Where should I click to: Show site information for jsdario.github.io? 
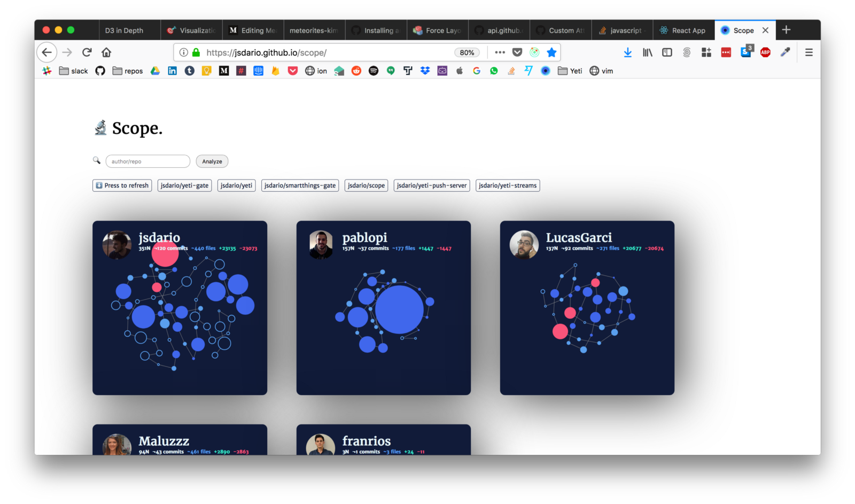click(183, 52)
